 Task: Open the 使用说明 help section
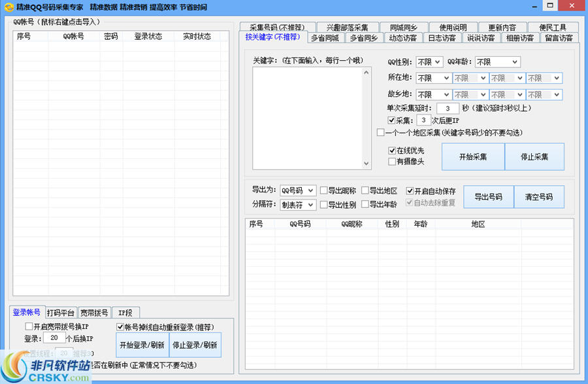click(x=452, y=27)
